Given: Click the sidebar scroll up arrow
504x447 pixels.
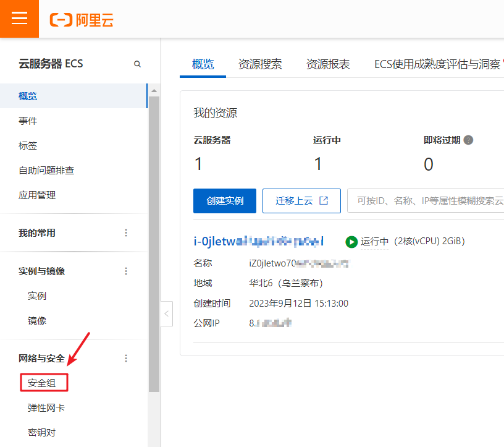Looking at the screenshot, I should pos(154,91).
